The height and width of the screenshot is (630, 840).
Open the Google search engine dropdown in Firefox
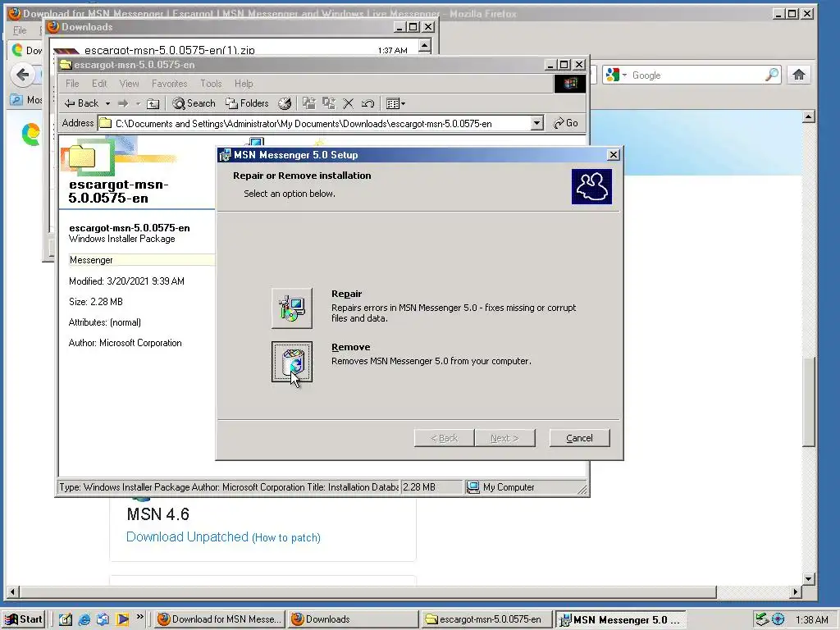(x=617, y=75)
